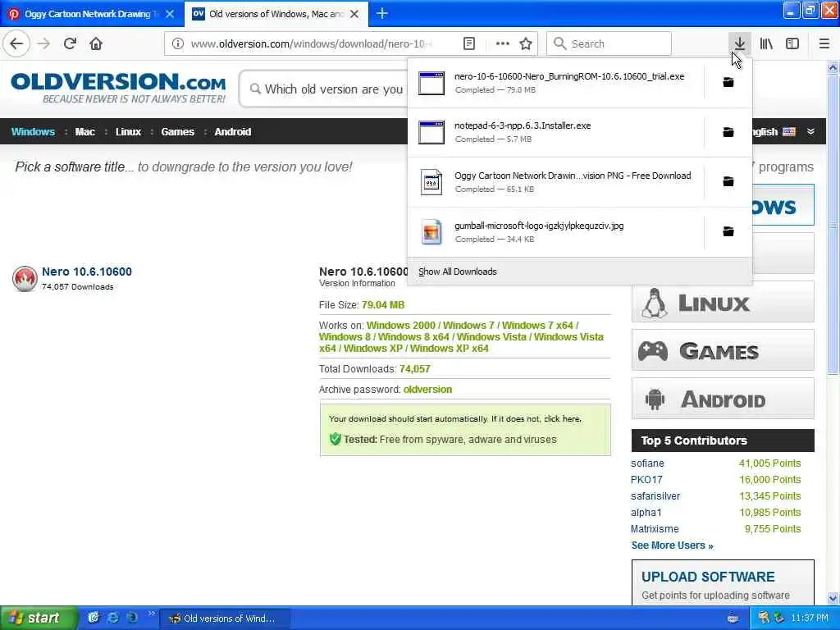The width and height of the screenshot is (840, 630).
Task: Close the Old versions of Windows tab
Action: coord(354,14)
